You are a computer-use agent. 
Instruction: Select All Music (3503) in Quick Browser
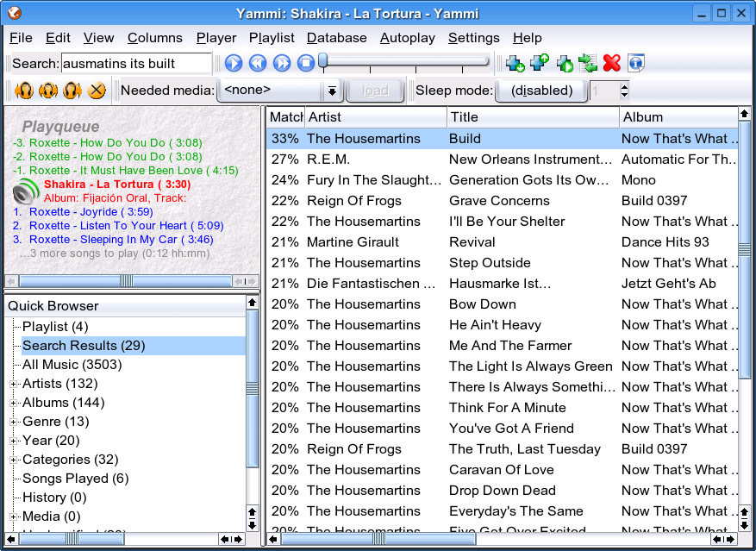[72, 365]
